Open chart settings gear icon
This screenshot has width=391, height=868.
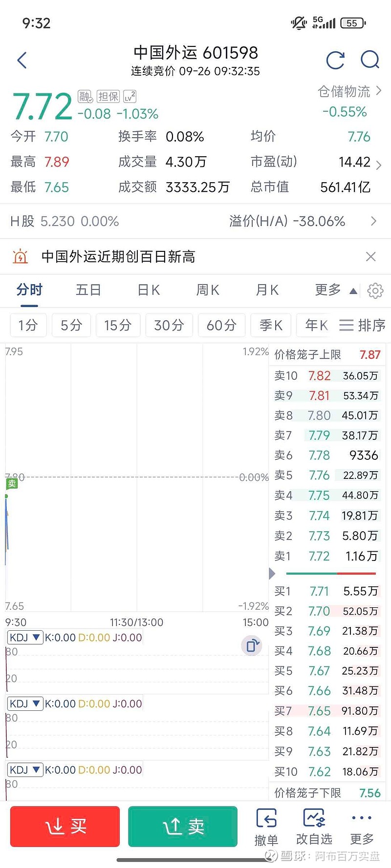(x=375, y=290)
